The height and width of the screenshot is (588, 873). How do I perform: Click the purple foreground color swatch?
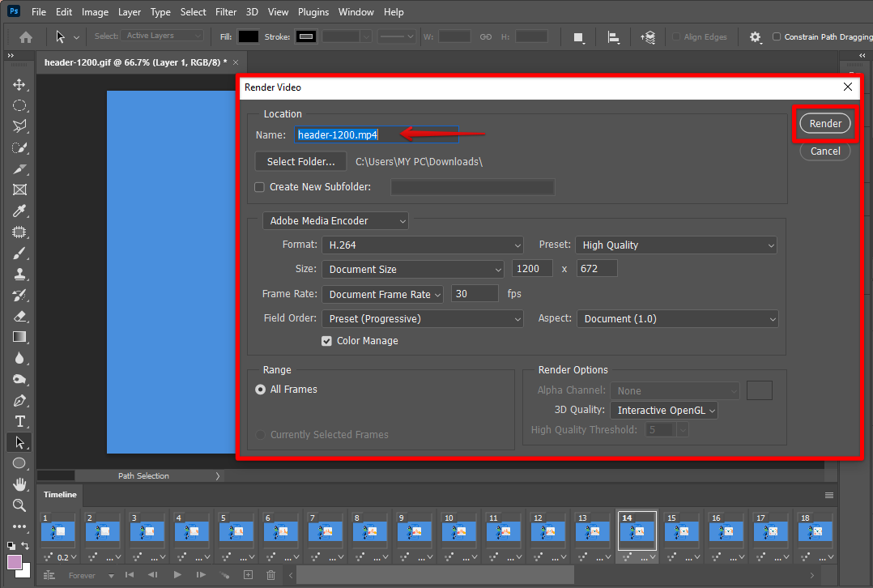click(15, 561)
